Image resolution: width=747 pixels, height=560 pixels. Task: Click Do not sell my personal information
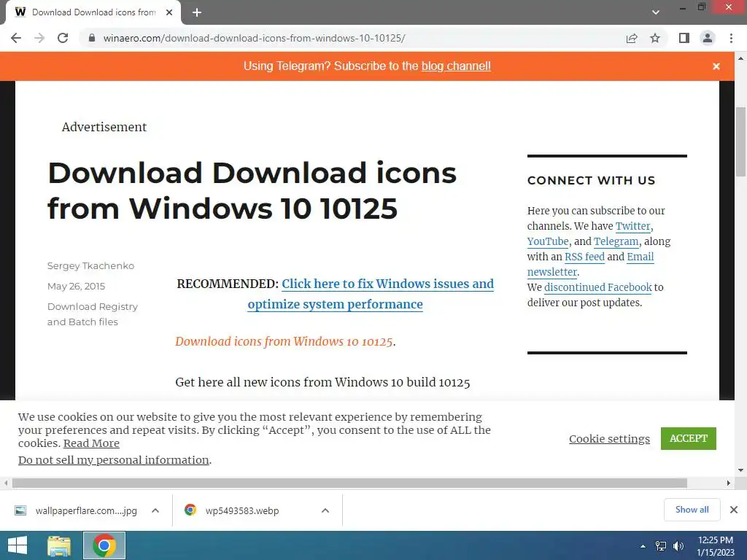[x=113, y=460]
